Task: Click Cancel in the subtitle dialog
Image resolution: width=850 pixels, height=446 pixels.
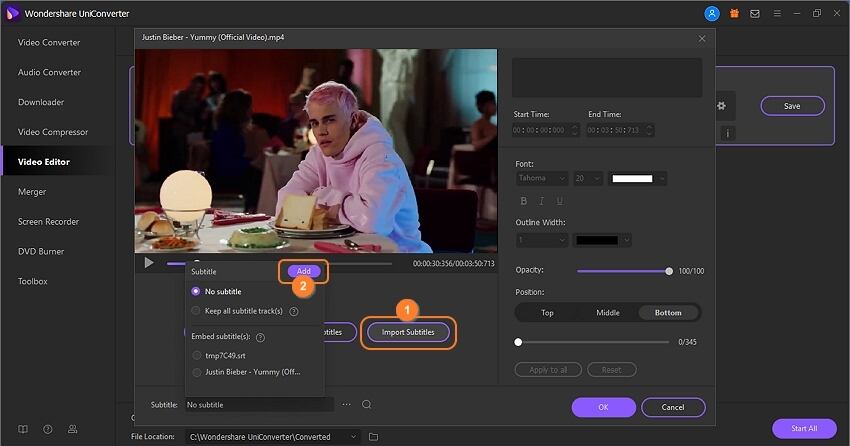Action: tap(673, 407)
